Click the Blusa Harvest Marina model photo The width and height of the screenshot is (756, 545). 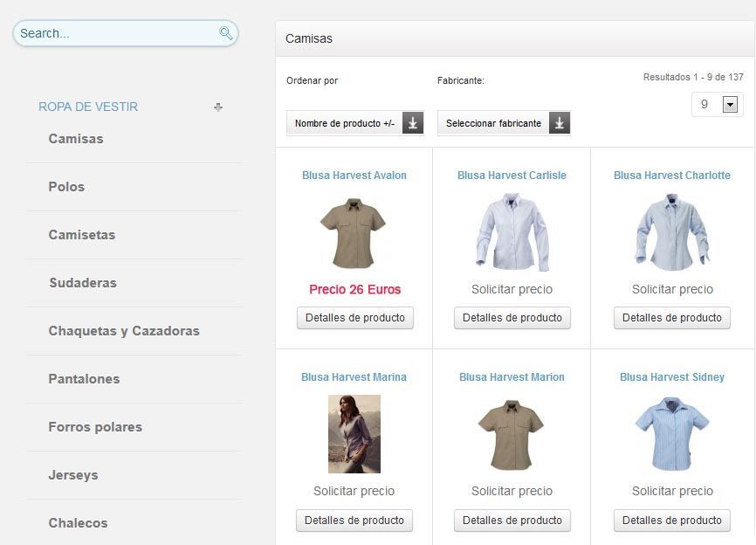(354, 434)
